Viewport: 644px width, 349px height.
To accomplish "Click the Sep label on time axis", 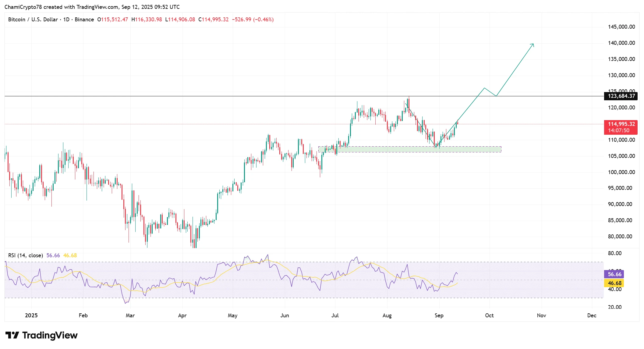I will 439,315.
